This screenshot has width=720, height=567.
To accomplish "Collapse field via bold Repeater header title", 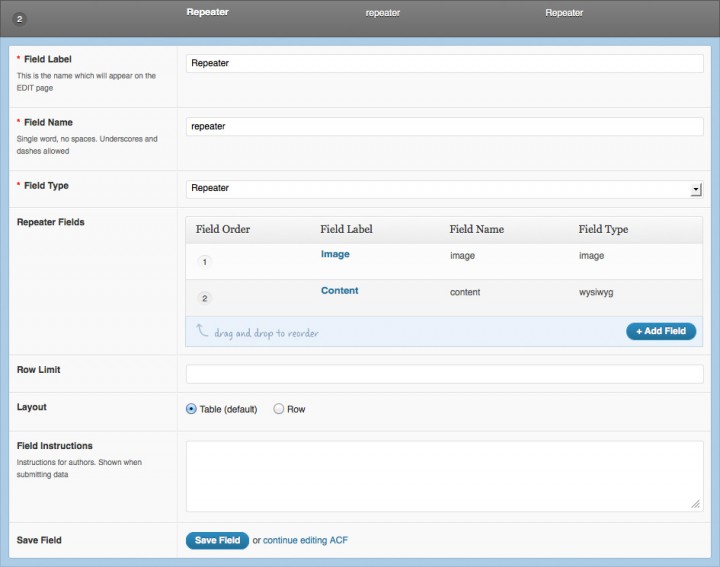I will [x=208, y=12].
